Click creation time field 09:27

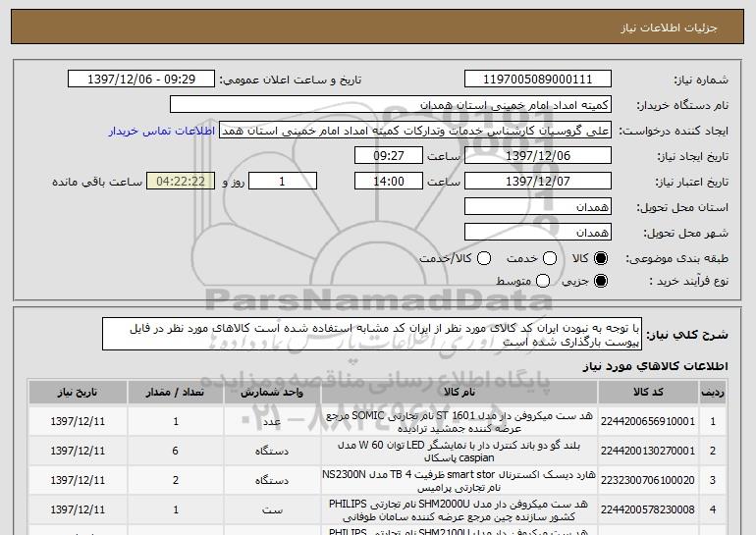click(389, 156)
